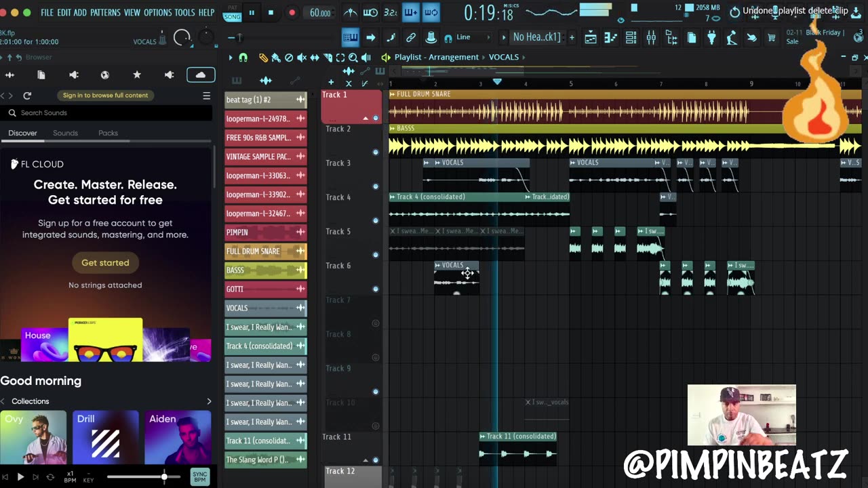
Task: Click the plugin picker plug icon in toolbar
Action: [x=711, y=38]
